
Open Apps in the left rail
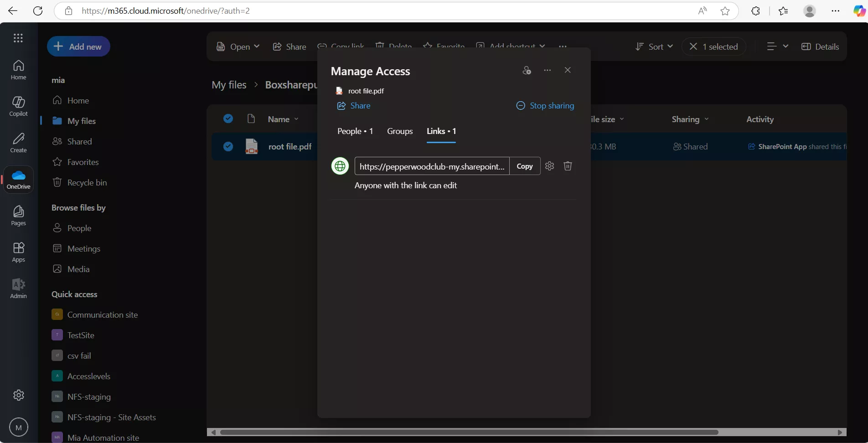coord(18,252)
